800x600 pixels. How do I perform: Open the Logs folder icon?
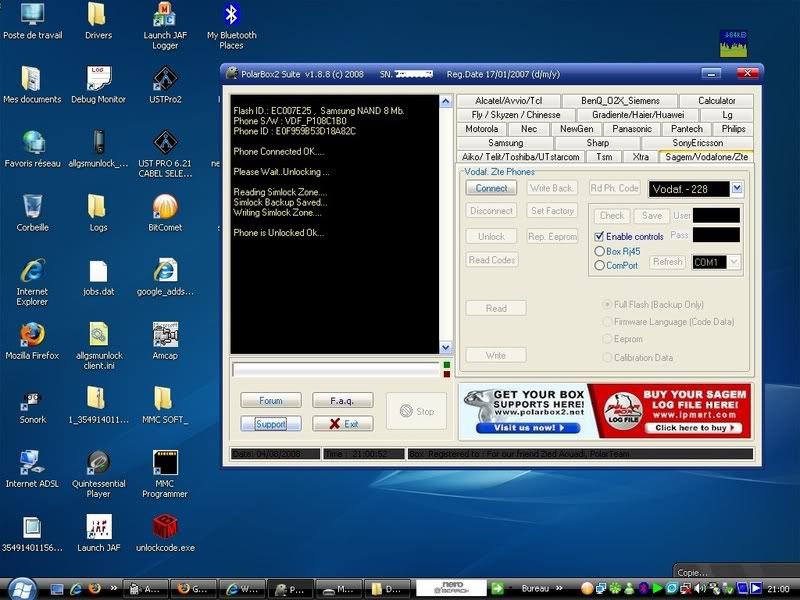(98, 213)
